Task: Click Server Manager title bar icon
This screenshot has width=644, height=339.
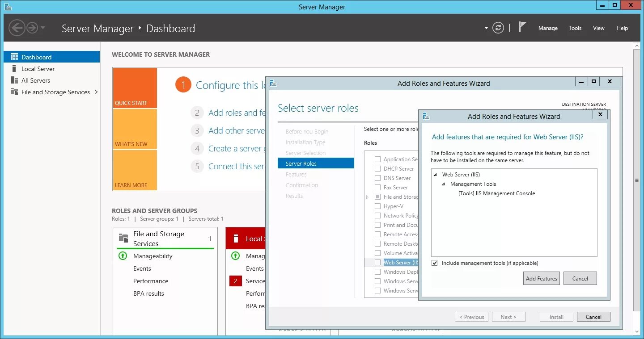Action: [8, 6]
